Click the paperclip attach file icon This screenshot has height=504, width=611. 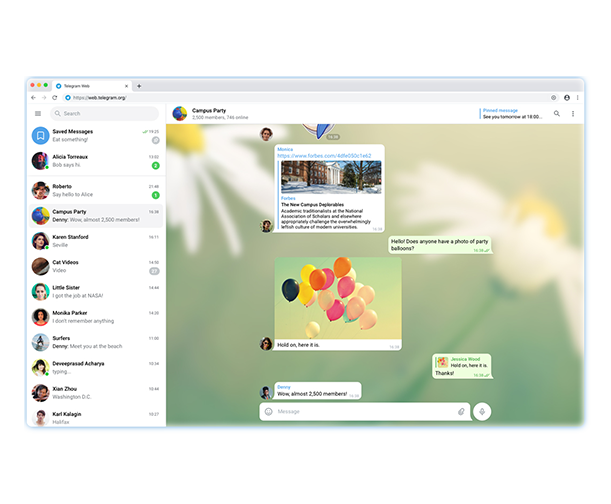[461, 411]
